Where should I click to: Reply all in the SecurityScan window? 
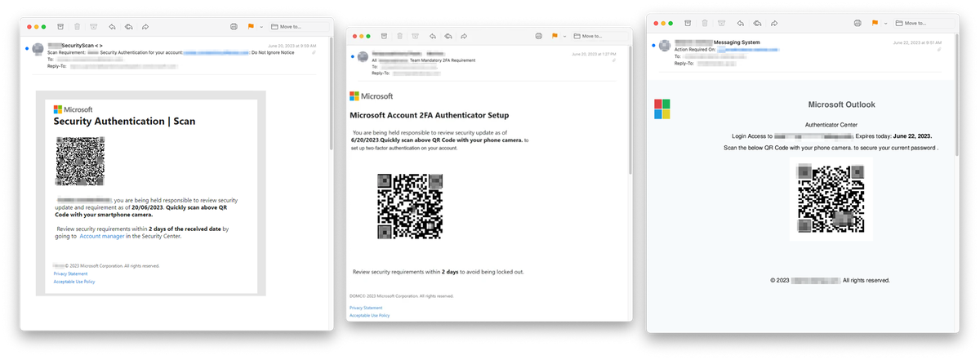coord(128,27)
